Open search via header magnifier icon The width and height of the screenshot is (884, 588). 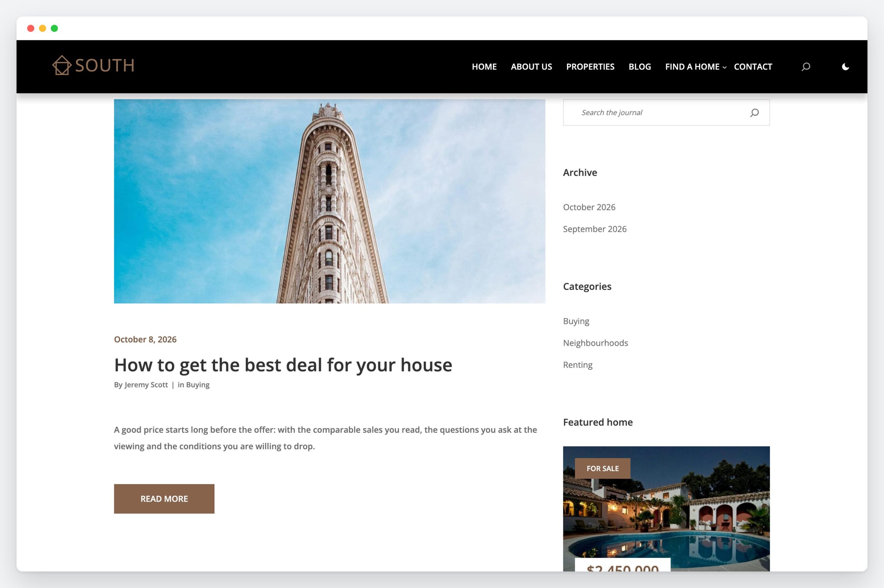(806, 67)
